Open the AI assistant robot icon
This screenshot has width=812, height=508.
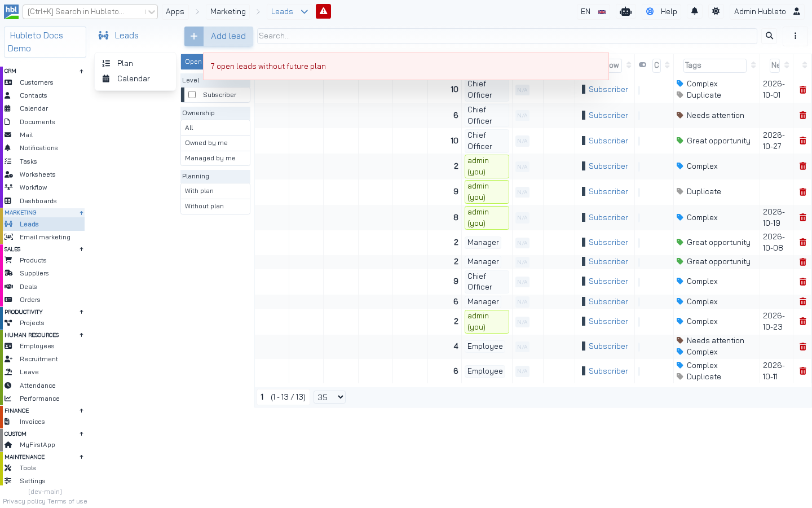625,11
